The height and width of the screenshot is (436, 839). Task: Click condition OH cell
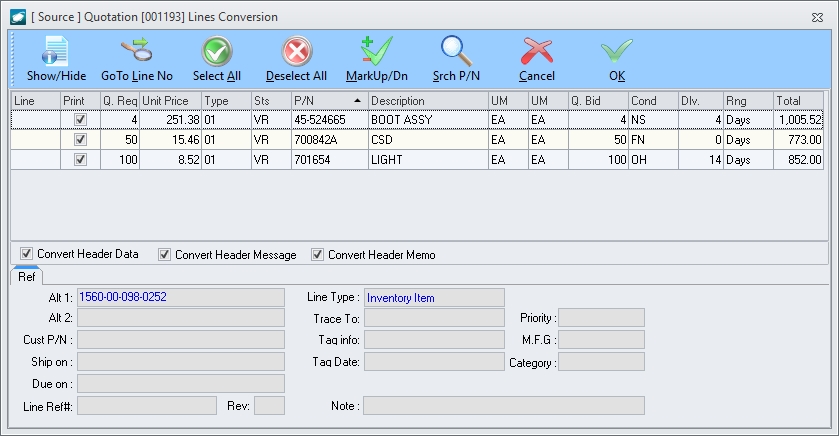[x=653, y=159]
